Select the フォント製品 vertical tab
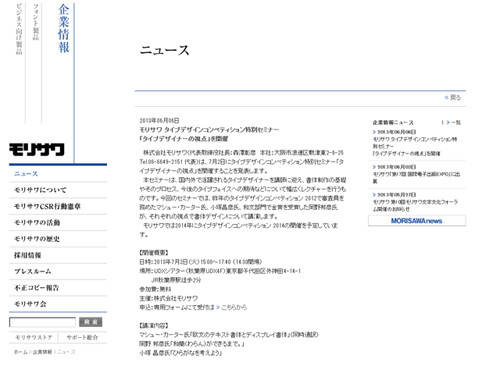This screenshot has width=500, height=366. pyautogui.click(x=36, y=22)
